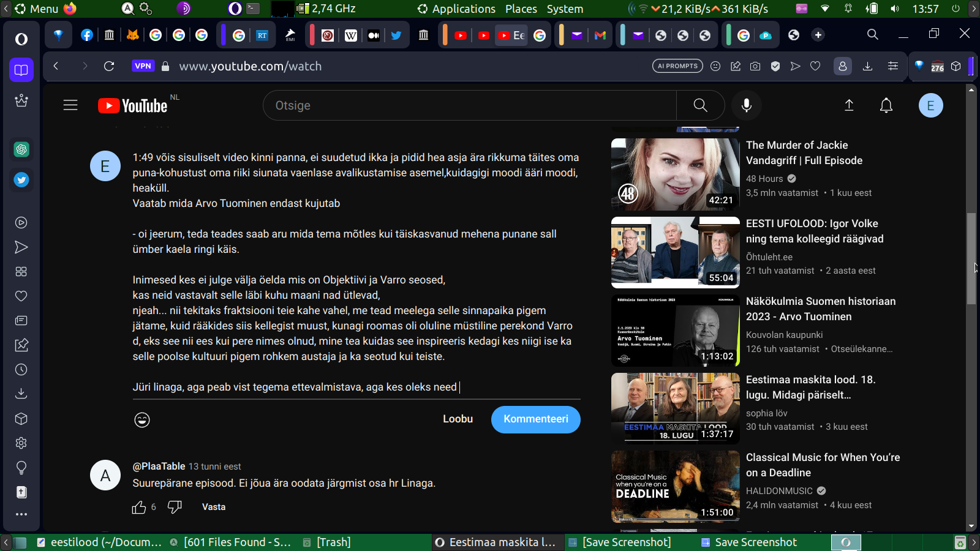Image resolution: width=980 pixels, height=551 pixels.
Task: Click the YouTube search magnifier button
Action: tap(700, 105)
